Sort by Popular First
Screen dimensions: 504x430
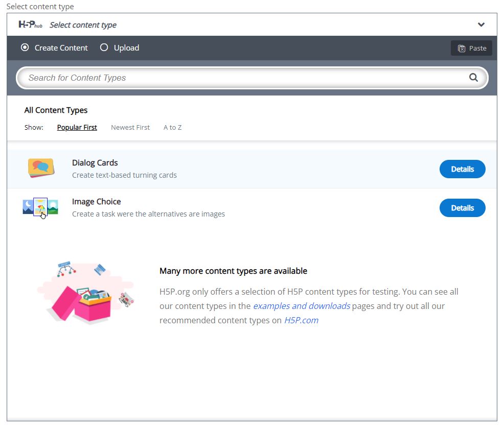77,128
